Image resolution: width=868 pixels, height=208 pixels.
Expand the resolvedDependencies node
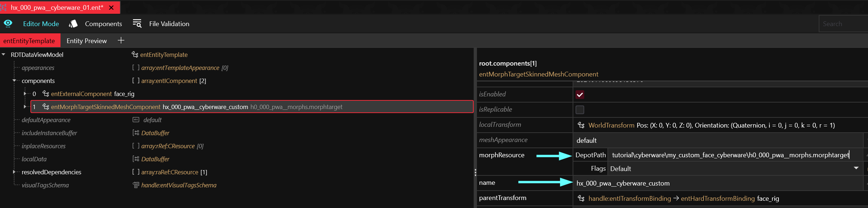14,172
